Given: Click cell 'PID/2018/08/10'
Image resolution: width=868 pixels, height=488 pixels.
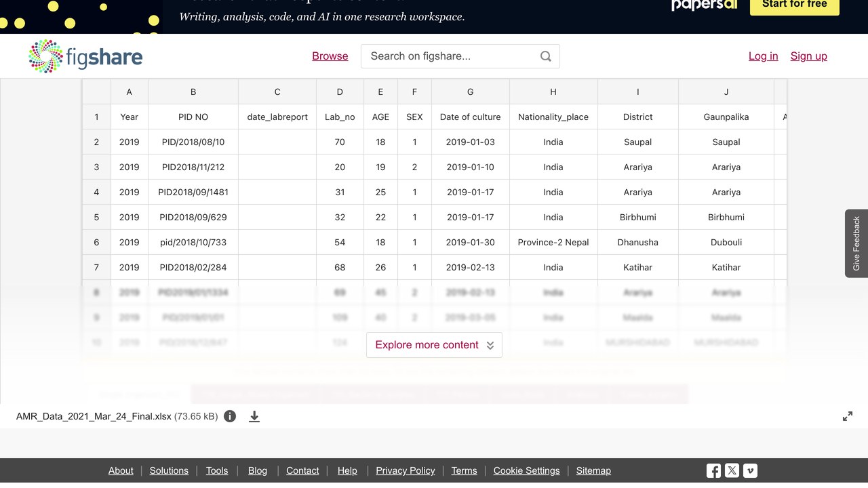Looking at the screenshot, I should pyautogui.click(x=193, y=142).
